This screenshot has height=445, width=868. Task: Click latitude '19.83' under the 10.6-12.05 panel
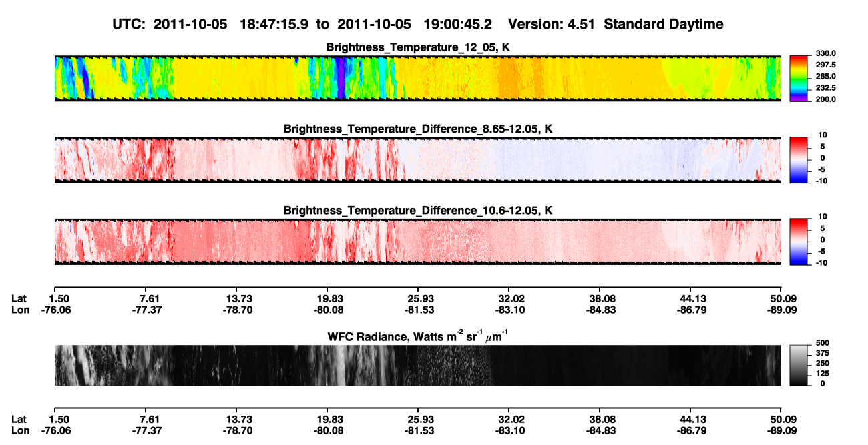coord(327,298)
